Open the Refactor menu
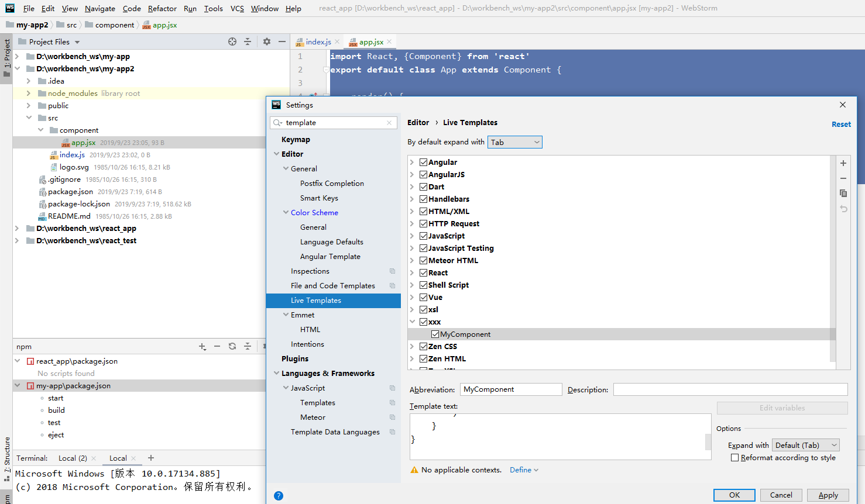Screen dimensions: 865x504 tap(162, 9)
